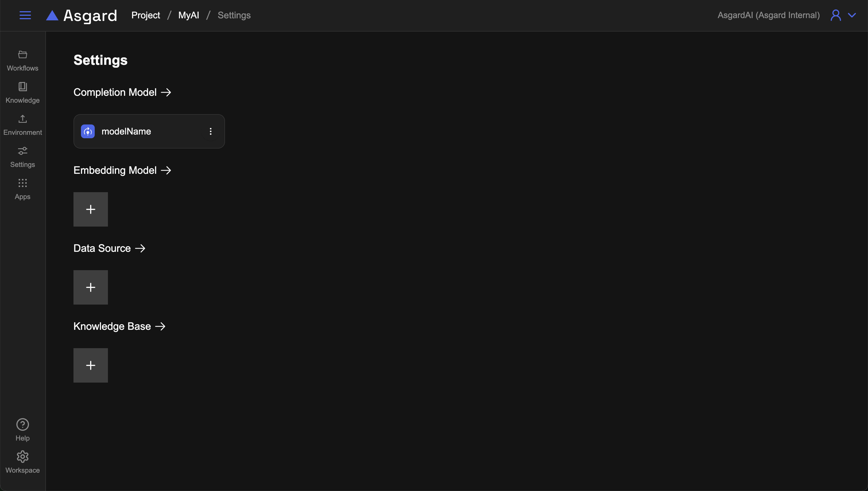Add a new knowledge base
868x491 pixels.
point(91,365)
